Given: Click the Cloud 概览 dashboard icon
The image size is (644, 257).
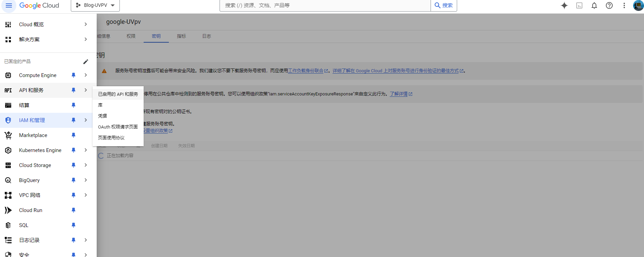Looking at the screenshot, I should (x=8, y=25).
